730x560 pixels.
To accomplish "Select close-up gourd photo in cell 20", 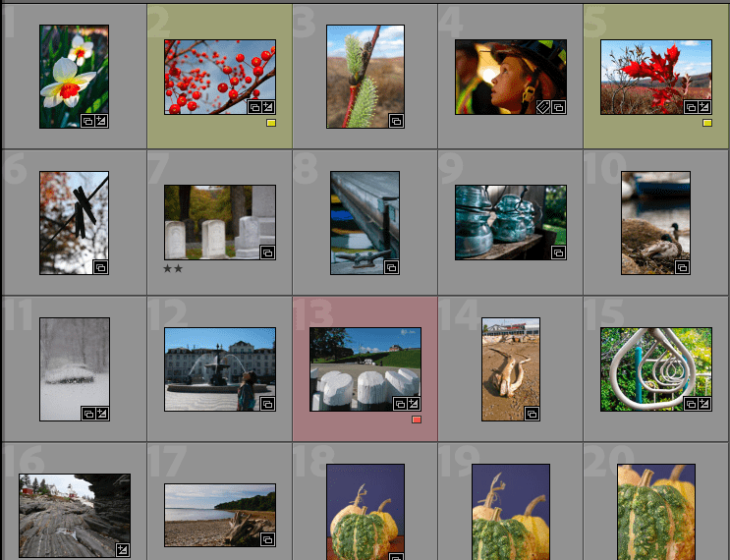I will pyautogui.click(x=656, y=512).
